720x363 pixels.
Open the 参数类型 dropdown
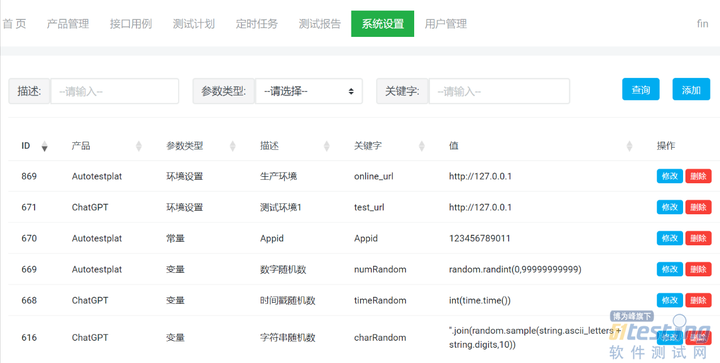pyautogui.click(x=309, y=91)
